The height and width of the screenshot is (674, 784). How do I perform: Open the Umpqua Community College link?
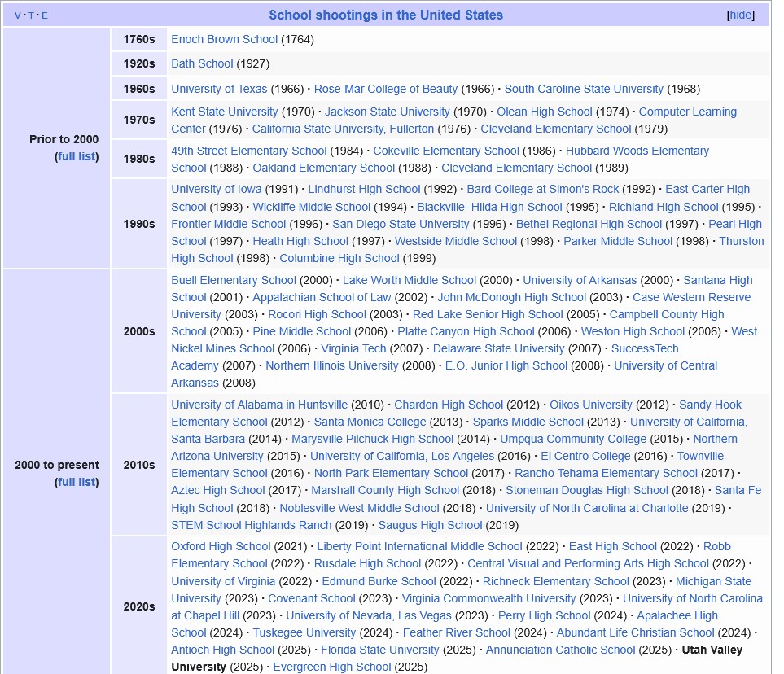573,439
